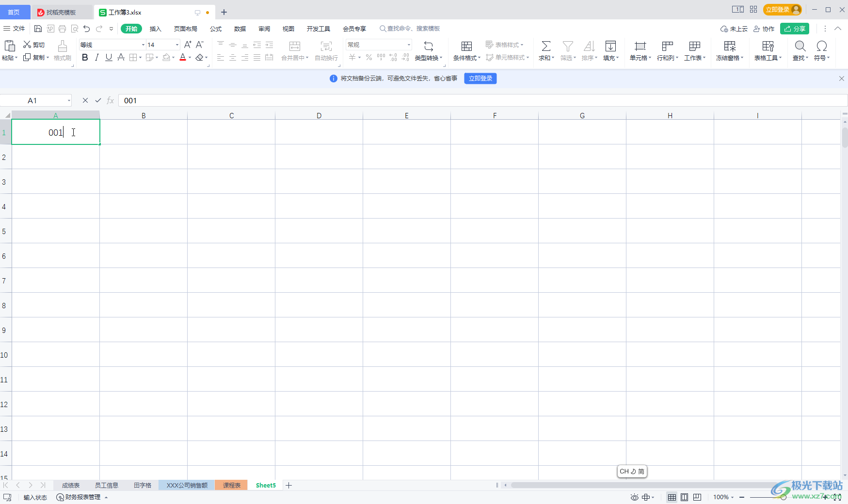Cancel cell entry with X icon

pos(85,100)
